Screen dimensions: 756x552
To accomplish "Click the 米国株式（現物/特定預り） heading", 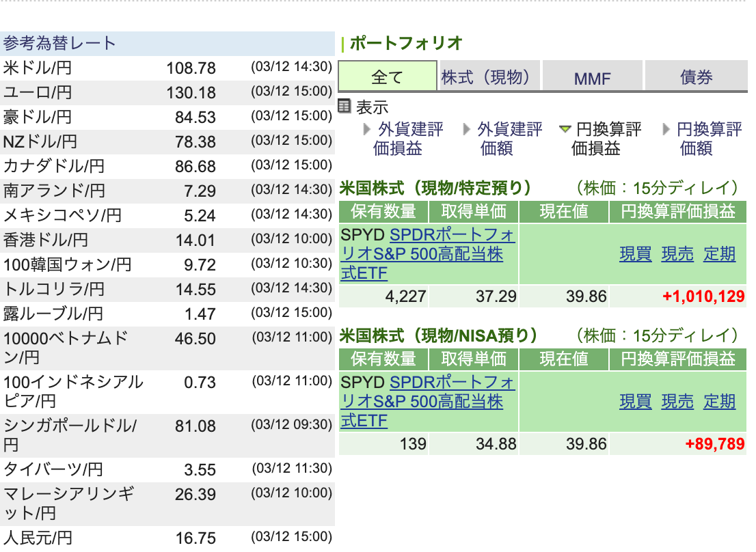I will pos(436,188).
